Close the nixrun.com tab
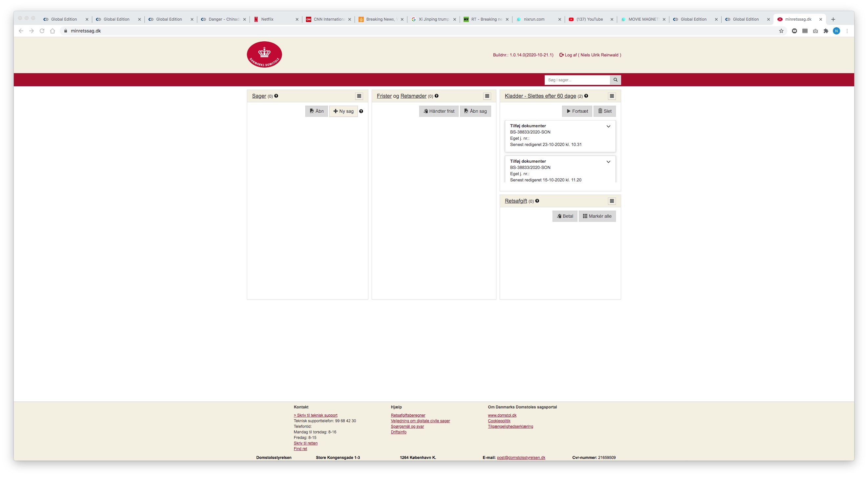The height and width of the screenshot is (477, 868). [x=560, y=19]
